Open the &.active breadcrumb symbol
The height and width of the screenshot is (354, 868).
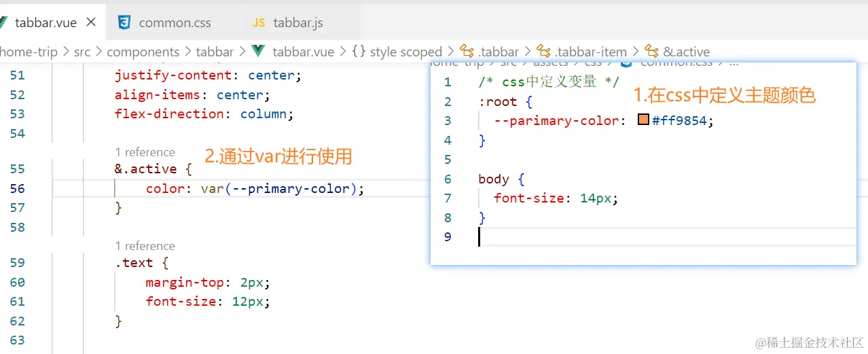(686, 52)
